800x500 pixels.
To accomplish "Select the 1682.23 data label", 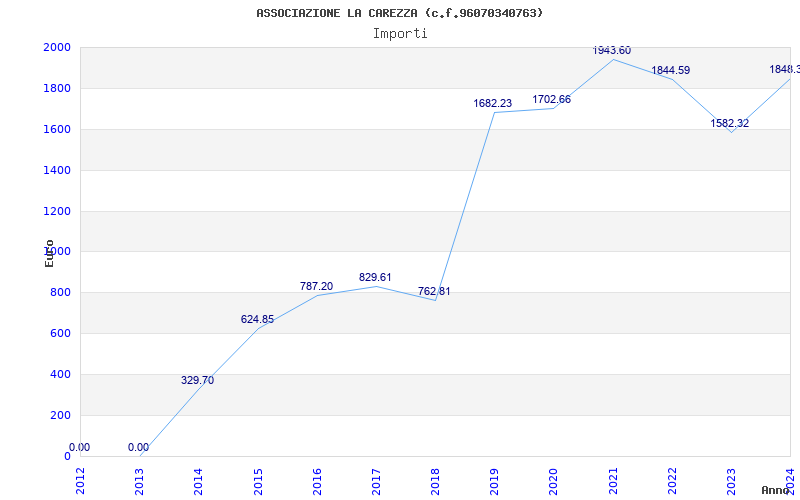I will [492, 103].
